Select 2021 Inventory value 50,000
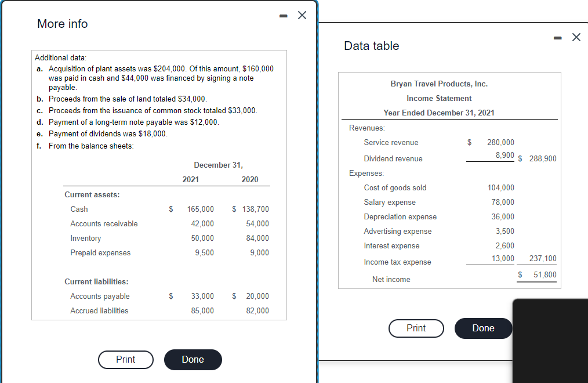This screenshot has width=588, height=383. [202, 239]
